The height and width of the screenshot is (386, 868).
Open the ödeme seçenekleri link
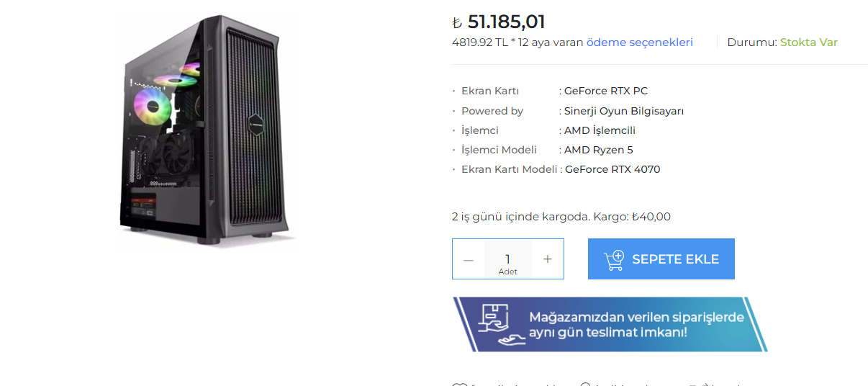(x=640, y=42)
